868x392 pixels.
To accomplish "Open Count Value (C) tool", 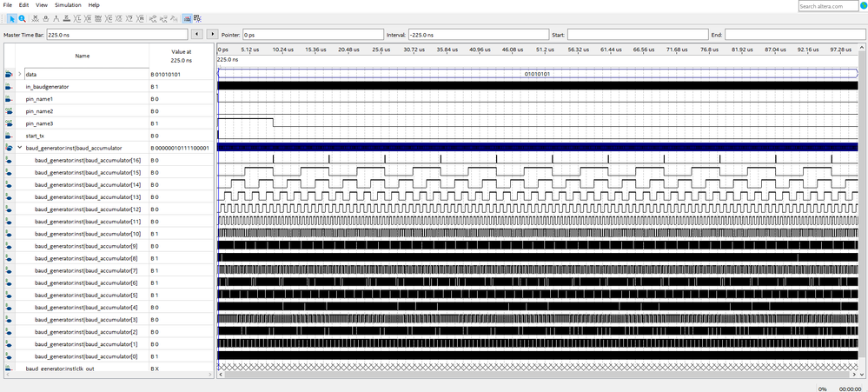I will coord(109,18).
